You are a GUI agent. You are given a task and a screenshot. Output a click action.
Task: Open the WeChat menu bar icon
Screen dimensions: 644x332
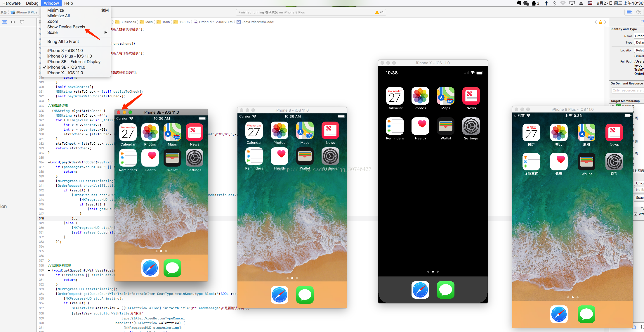(526, 3)
